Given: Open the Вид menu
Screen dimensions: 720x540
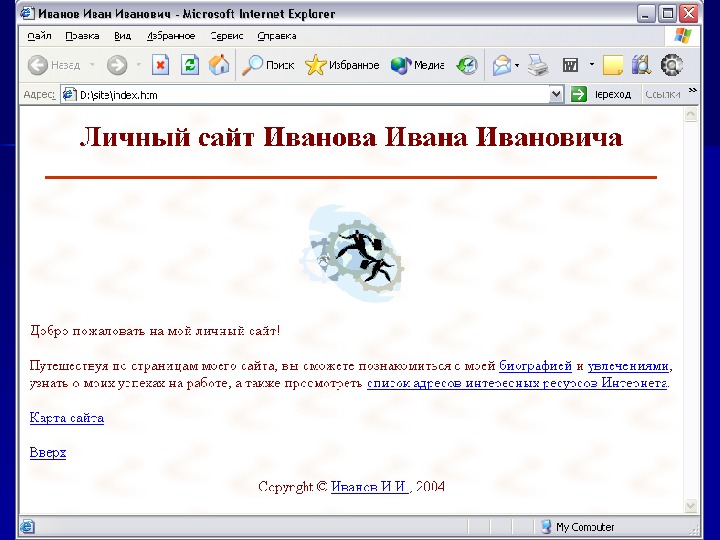Looking at the screenshot, I should click(x=123, y=36).
